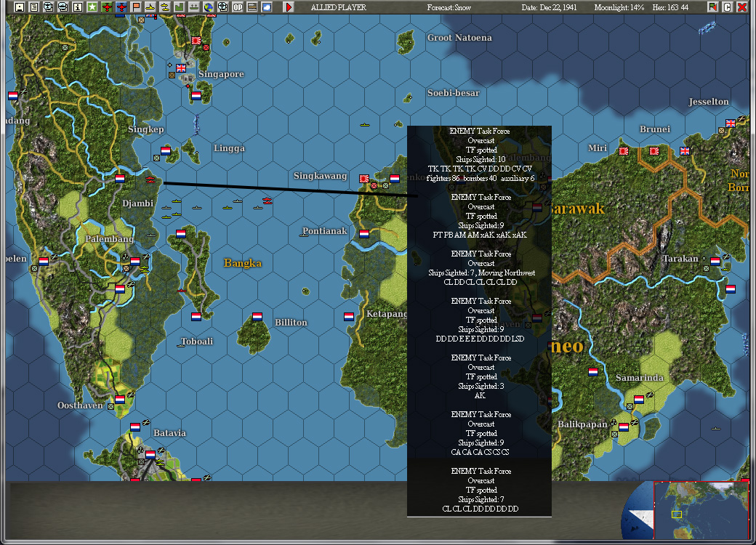Select the Dutch flag beside Singkawang
Screen dimensions: 756x545
tap(395, 179)
